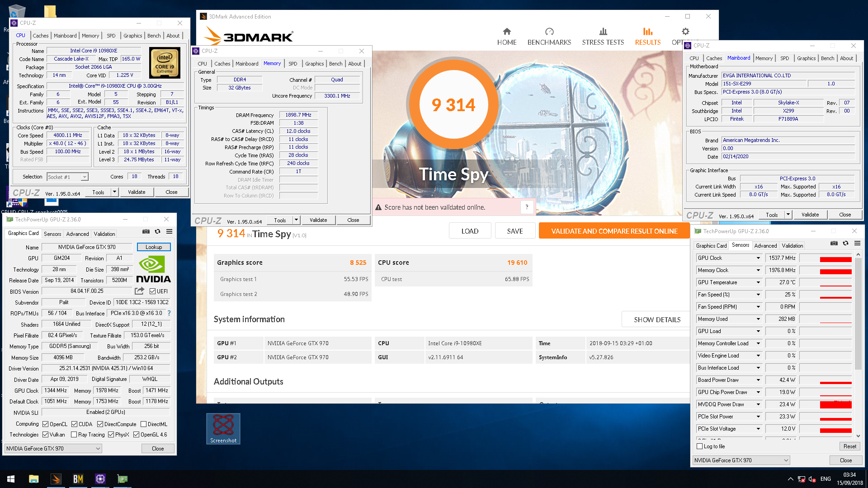Open 3DMark Stress Tests icon
The image size is (868, 488).
pyautogui.click(x=603, y=32)
